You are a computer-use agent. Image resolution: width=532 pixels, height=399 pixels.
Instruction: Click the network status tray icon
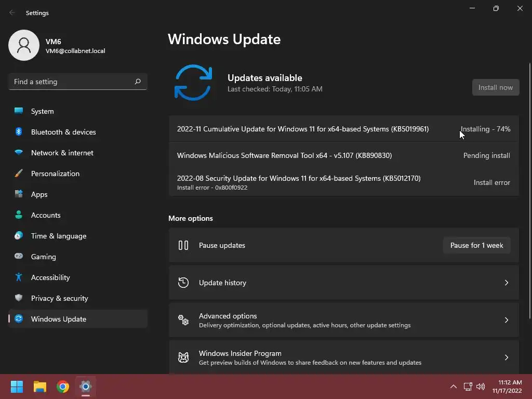point(468,387)
